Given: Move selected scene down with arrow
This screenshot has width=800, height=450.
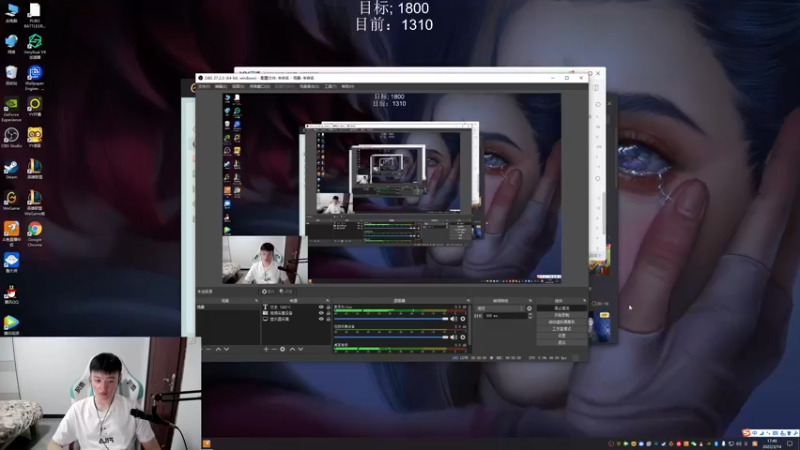Looking at the screenshot, I should (x=227, y=349).
